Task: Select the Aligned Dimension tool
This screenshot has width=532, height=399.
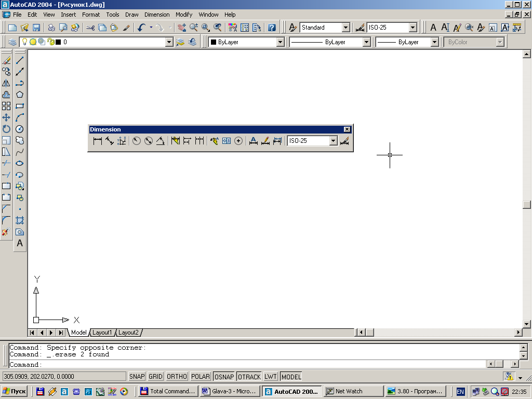Action: coord(110,141)
